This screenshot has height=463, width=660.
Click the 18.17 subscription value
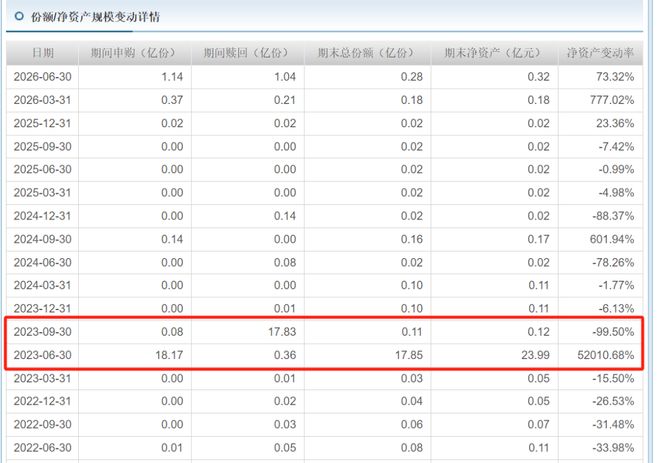coord(169,355)
